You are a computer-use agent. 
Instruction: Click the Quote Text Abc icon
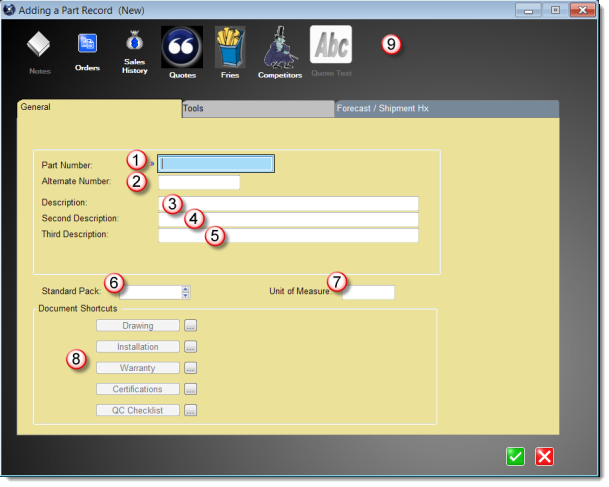331,44
